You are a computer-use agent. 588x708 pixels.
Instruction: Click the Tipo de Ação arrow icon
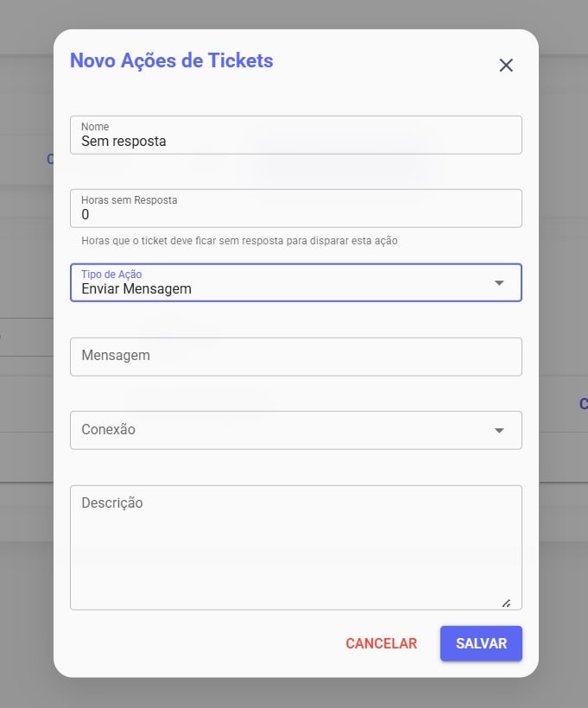[x=498, y=283]
